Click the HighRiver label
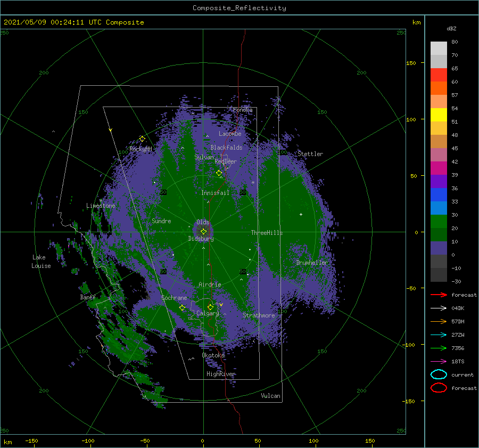This screenshot has width=479, height=448. tap(220, 374)
